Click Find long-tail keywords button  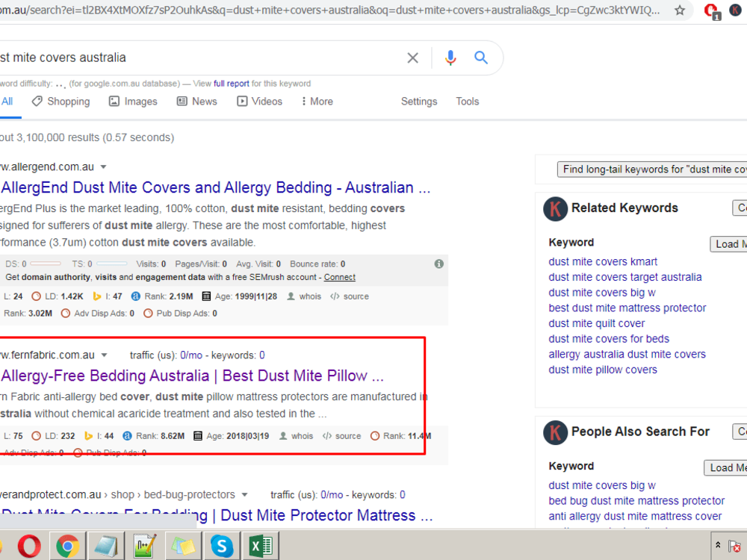point(652,169)
